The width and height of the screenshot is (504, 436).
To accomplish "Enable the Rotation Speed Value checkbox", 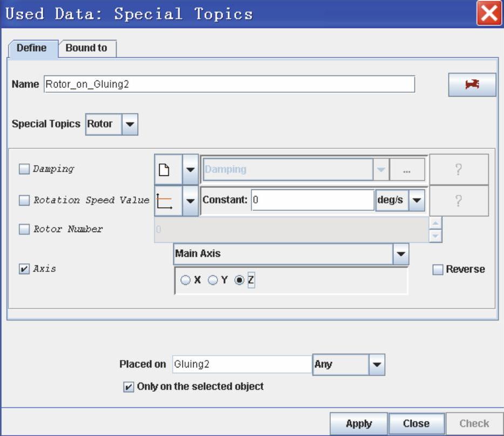I will pos(24,201).
